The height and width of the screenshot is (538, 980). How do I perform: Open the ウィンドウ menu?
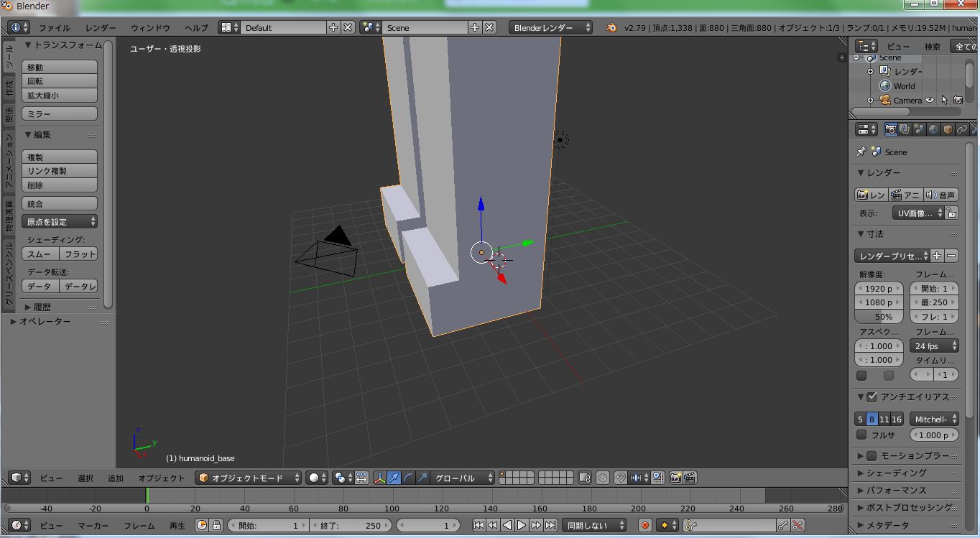pyautogui.click(x=151, y=27)
